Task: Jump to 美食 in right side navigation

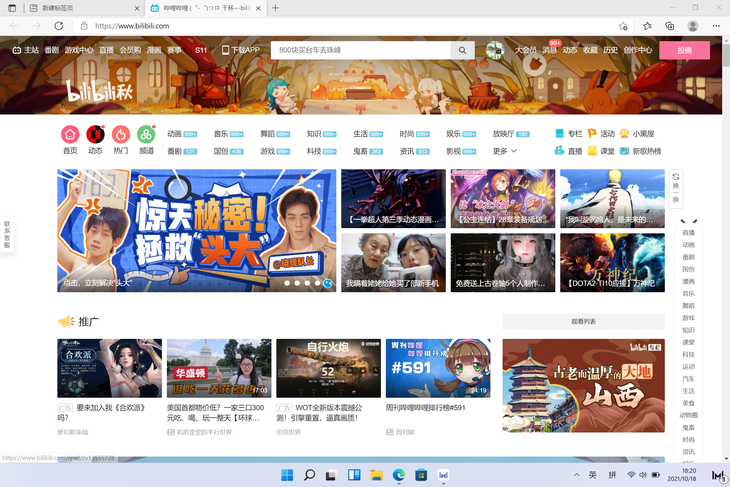Action: (x=688, y=403)
